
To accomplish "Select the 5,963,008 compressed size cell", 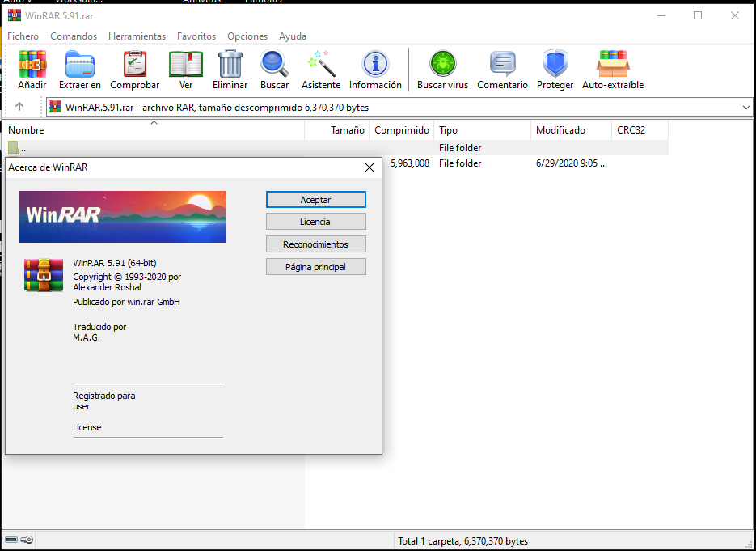I will 410,163.
